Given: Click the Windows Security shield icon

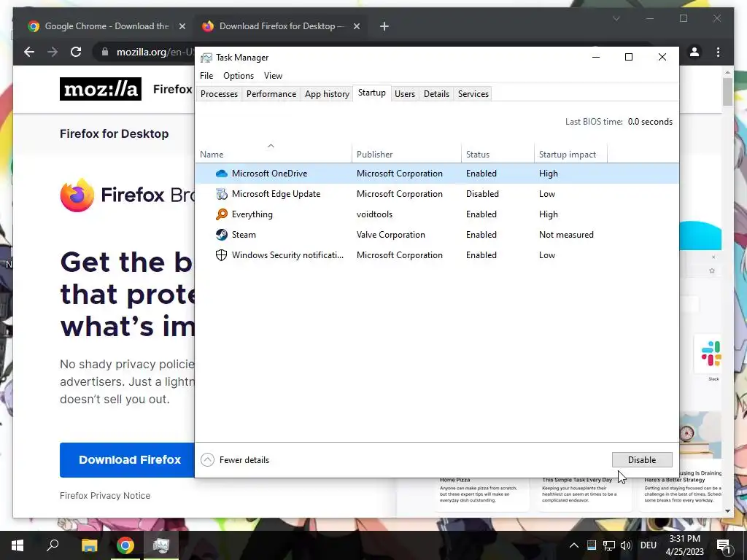Looking at the screenshot, I should (x=222, y=255).
